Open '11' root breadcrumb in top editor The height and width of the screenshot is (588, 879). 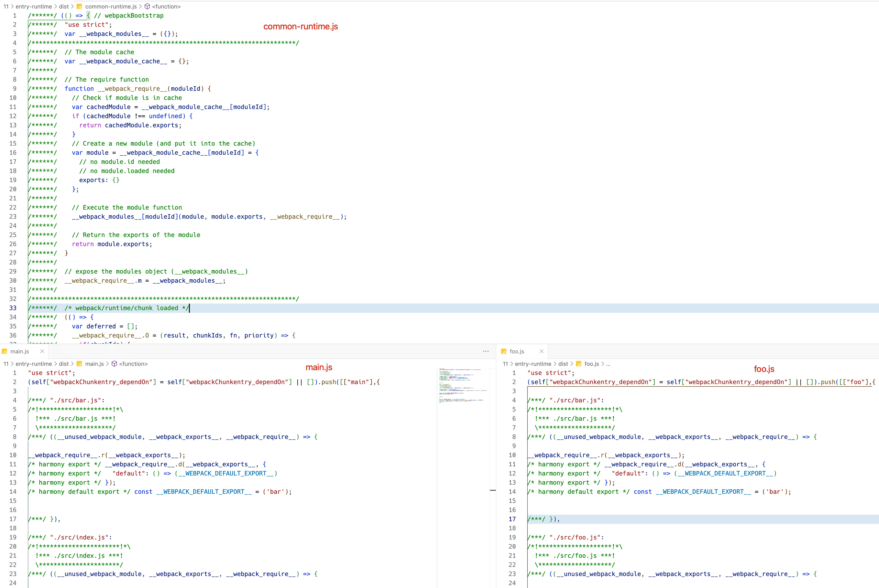tap(6, 6)
